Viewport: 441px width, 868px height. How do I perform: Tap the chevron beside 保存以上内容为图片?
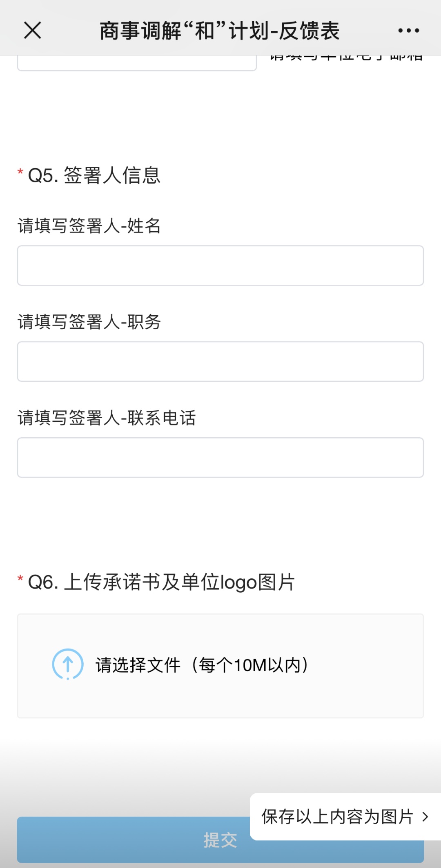click(x=425, y=817)
